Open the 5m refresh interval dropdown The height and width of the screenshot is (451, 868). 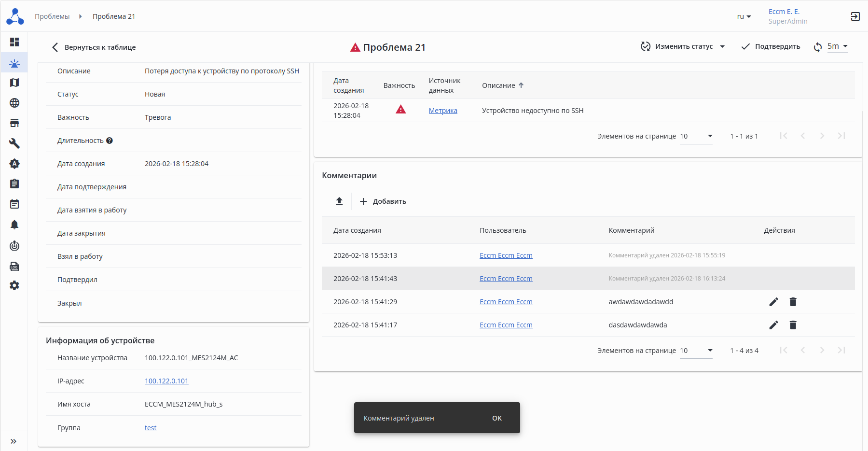point(837,46)
